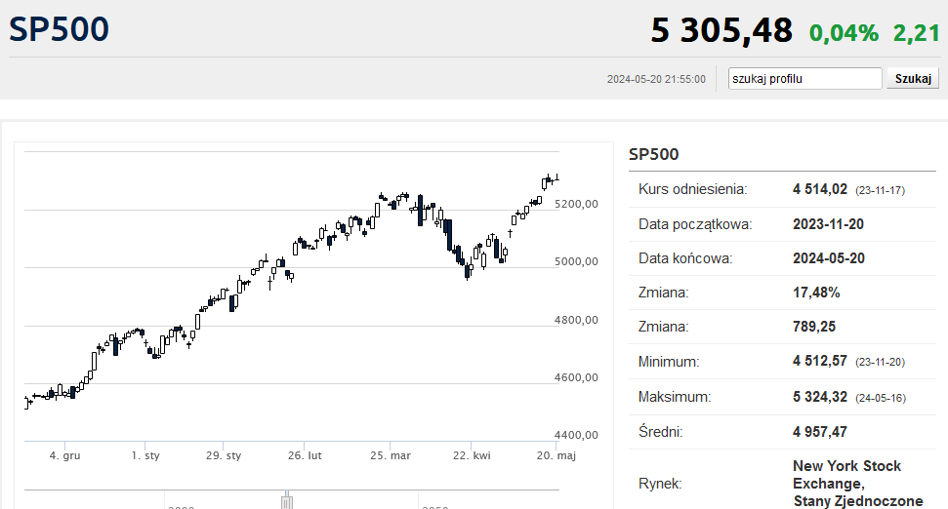Click the 2024-05-20 21:55:00 timestamp
The height and width of the screenshot is (509, 948).
656,79
